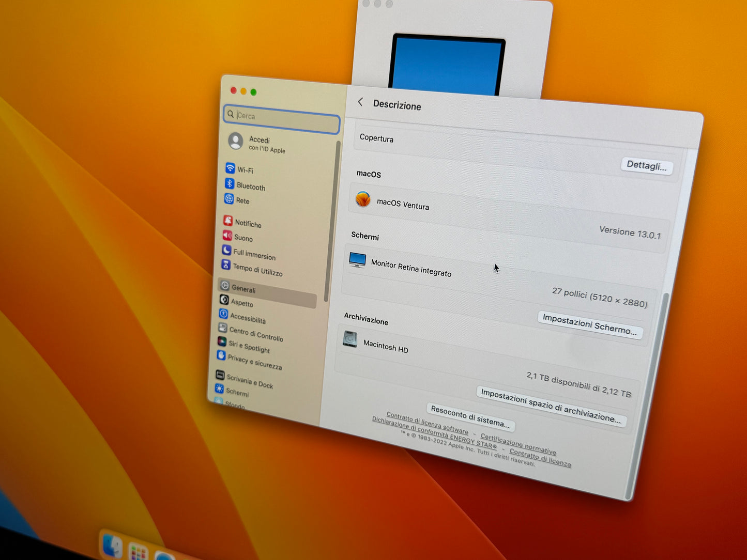Open Impostazioni Schermo... button
Screen dimensions: 747x560
[590, 324]
